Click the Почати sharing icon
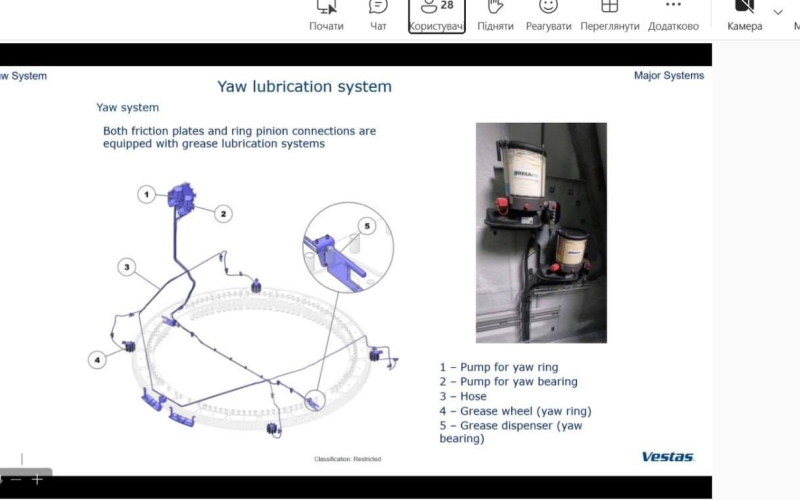Viewport: 800px width, 500px height. coord(327,16)
